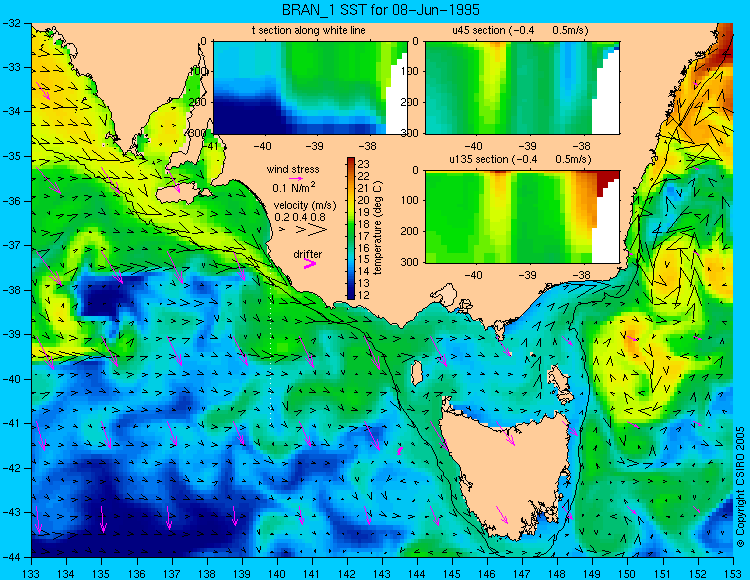Select the temperature color bar scale
The width and height of the screenshot is (750, 580).
tap(351, 228)
